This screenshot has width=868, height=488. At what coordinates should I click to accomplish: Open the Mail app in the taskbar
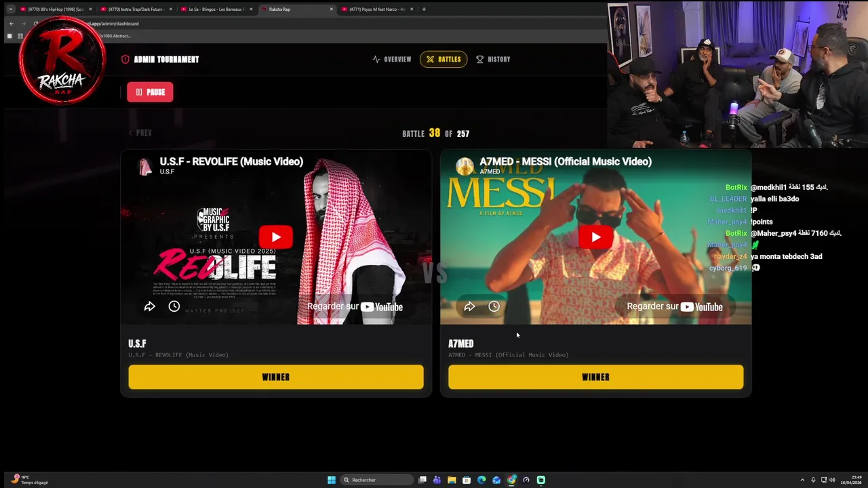tap(496, 480)
